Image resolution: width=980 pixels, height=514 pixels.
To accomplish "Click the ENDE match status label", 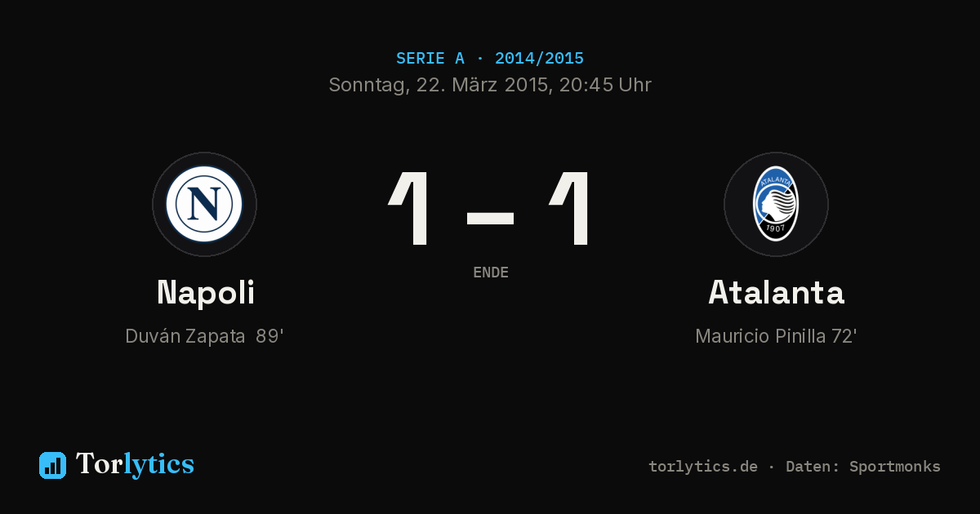I will click(x=491, y=273).
